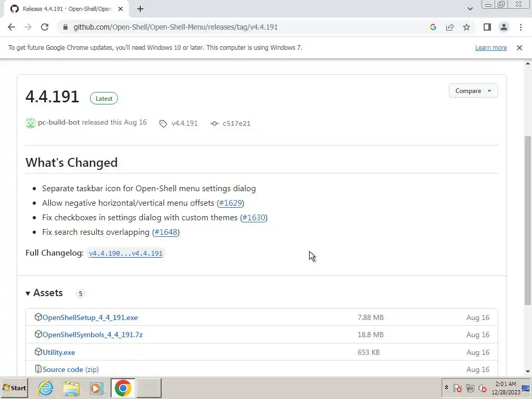Image resolution: width=532 pixels, height=399 pixels.
Task: Click the package icon beside Utility.exe
Action: [38, 352]
